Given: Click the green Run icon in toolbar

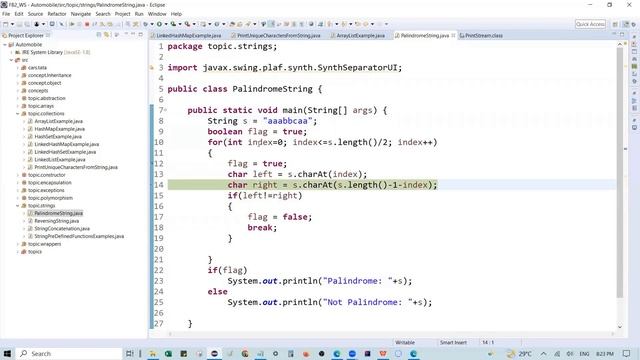Looking at the screenshot, I should [159, 24].
